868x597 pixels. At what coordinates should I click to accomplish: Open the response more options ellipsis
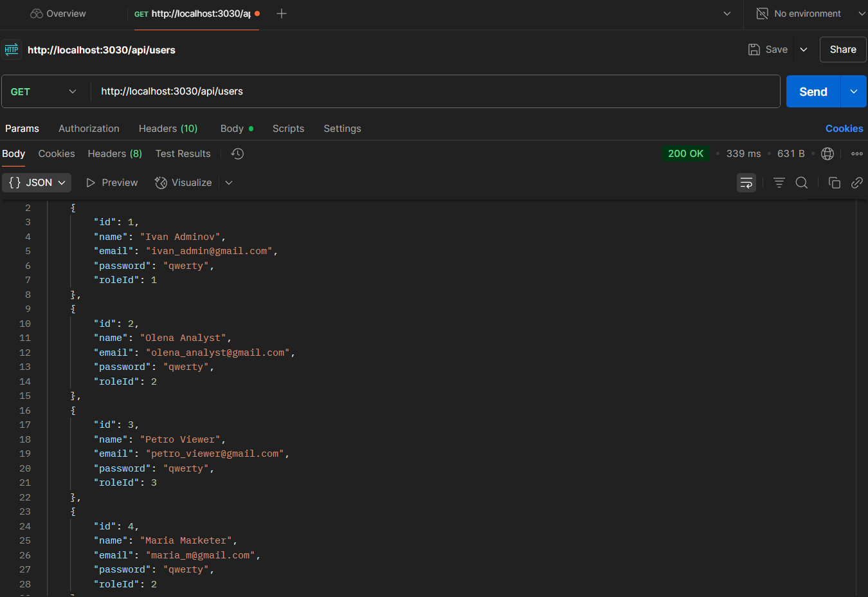click(x=857, y=154)
